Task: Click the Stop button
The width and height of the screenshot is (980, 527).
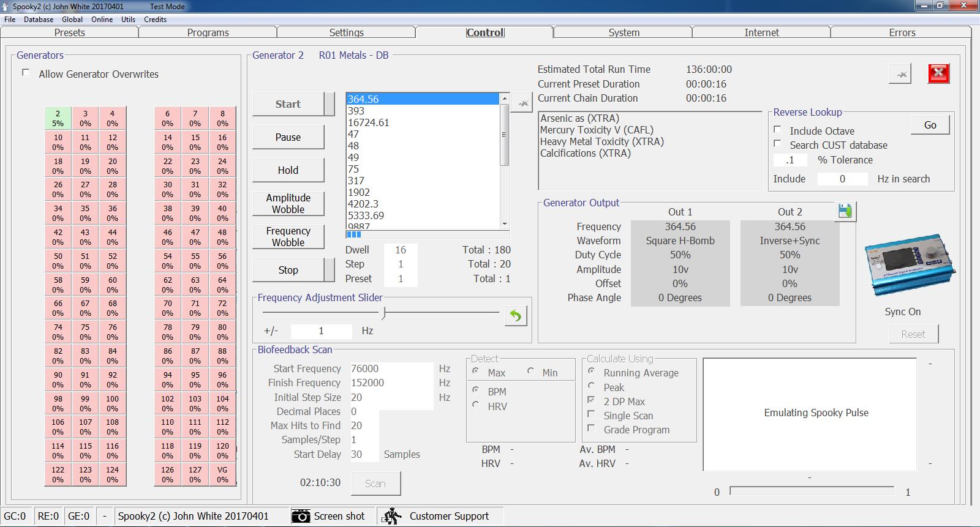Action: (288, 270)
